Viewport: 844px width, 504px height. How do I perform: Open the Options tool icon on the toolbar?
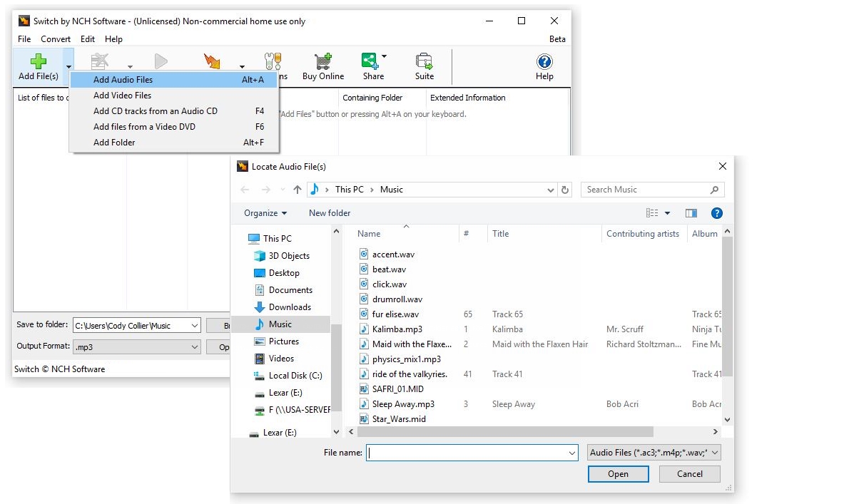(x=272, y=61)
